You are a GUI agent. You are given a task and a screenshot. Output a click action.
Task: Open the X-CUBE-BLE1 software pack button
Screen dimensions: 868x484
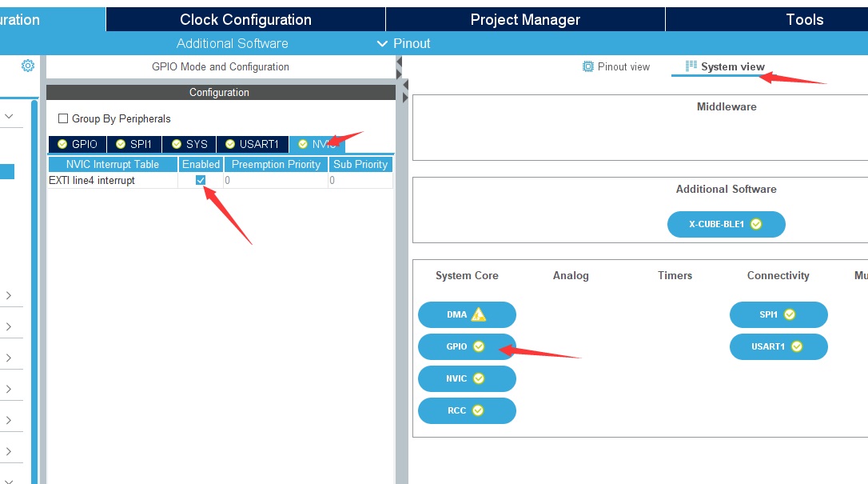pos(727,224)
